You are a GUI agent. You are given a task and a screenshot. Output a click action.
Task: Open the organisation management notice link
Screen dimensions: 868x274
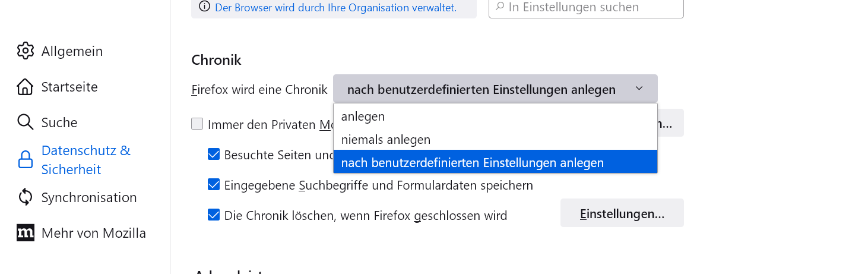[335, 8]
